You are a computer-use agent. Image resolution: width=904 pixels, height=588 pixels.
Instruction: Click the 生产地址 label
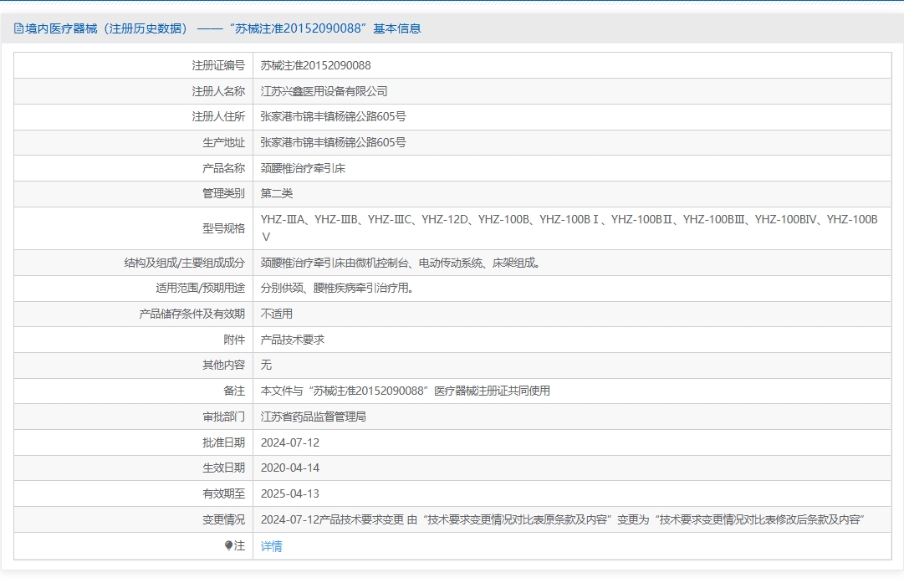[223, 142]
